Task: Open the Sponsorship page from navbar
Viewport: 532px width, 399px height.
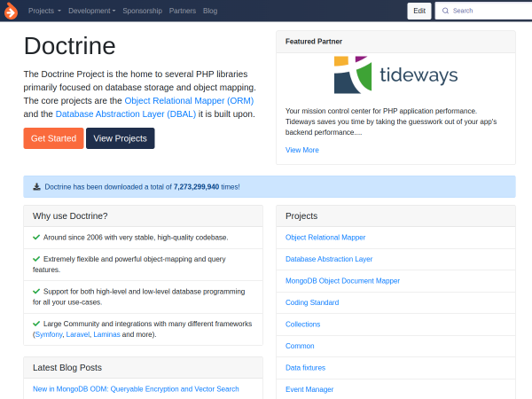Action: coord(143,11)
